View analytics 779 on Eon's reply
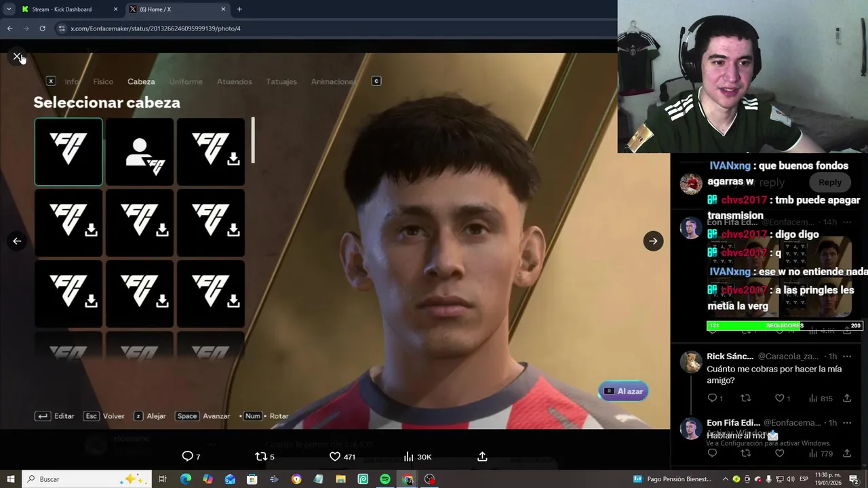Image resolution: width=868 pixels, height=488 pixels. (x=821, y=453)
